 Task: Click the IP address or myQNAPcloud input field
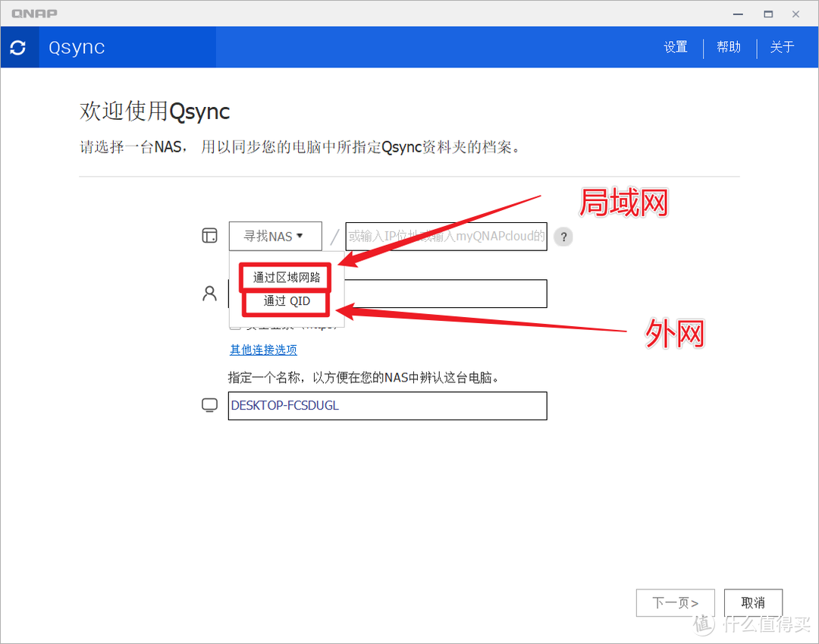(x=447, y=237)
